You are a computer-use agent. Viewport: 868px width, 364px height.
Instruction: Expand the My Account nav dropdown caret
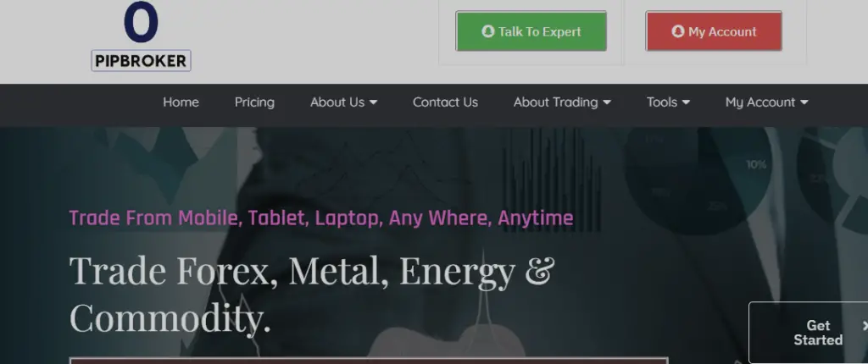coord(804,102)
